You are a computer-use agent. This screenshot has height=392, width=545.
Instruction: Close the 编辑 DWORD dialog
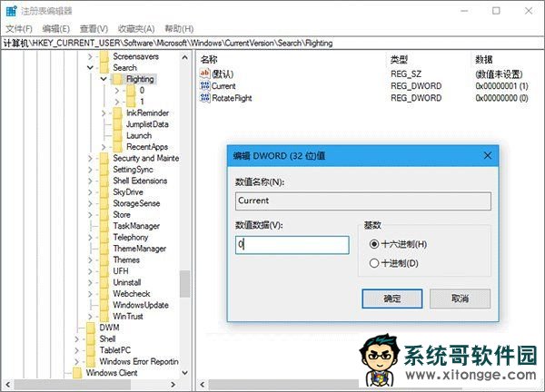tap(488, 155)
